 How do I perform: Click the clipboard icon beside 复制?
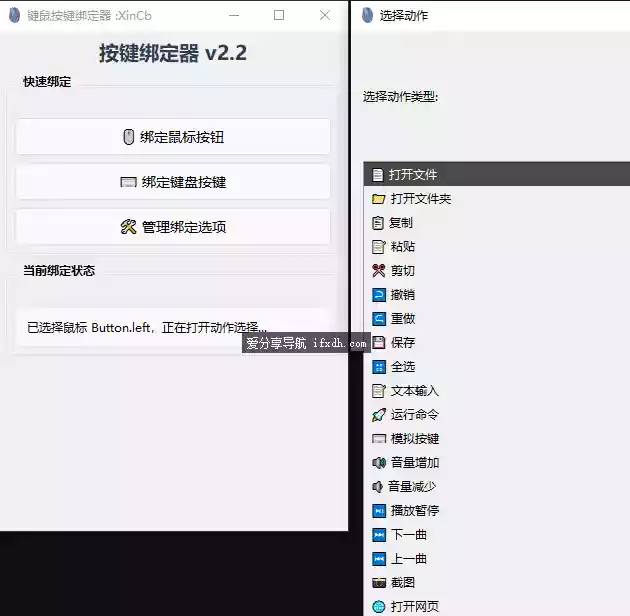click(378, 223)
